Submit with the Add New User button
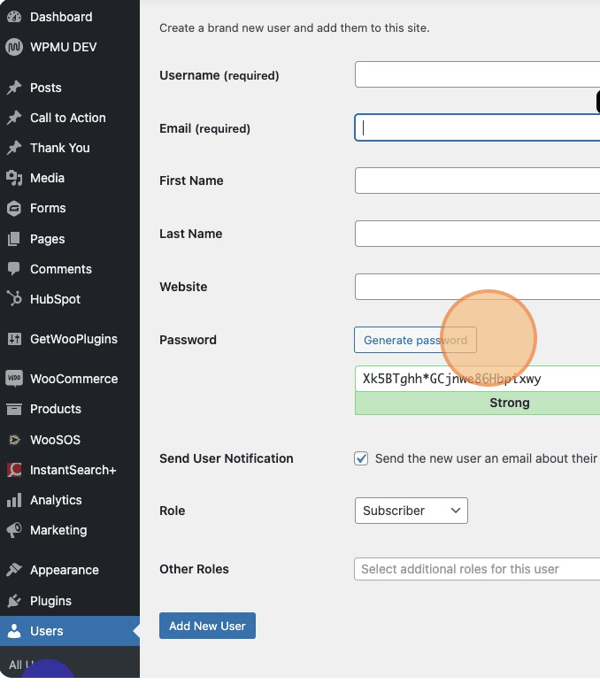 point(207,625)
